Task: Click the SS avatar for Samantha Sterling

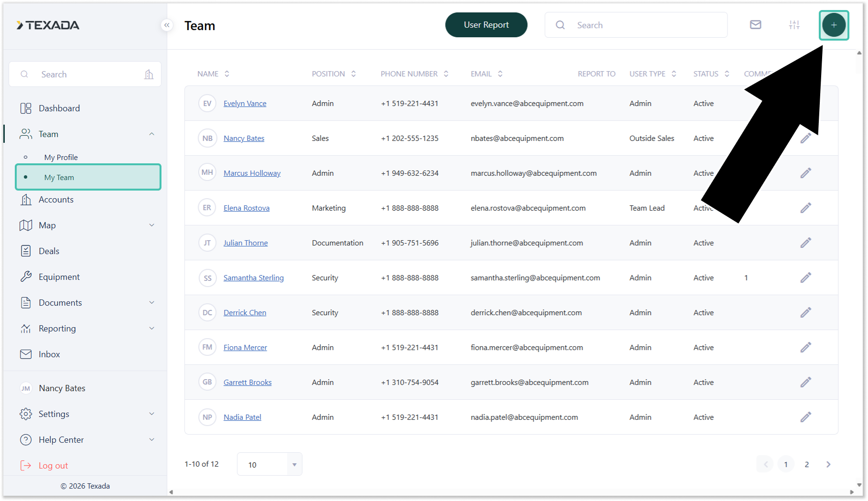Action: pos(207,277)
